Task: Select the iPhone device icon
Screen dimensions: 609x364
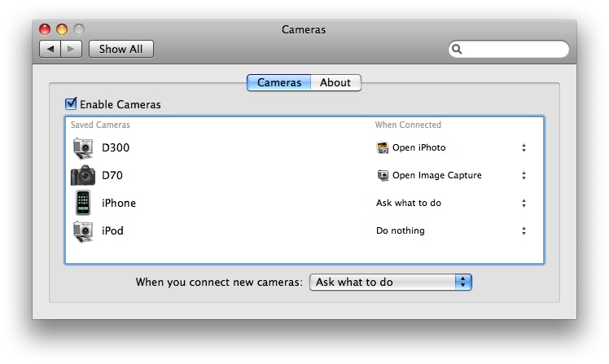Action: pyautogui.click(x=83, y=203)
